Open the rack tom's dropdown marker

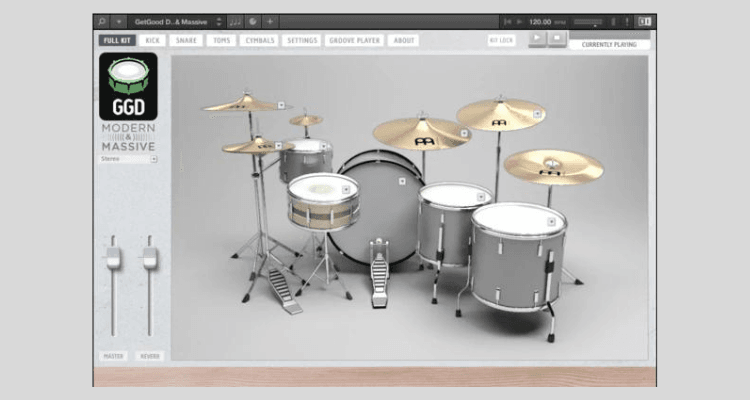(324, 146)
